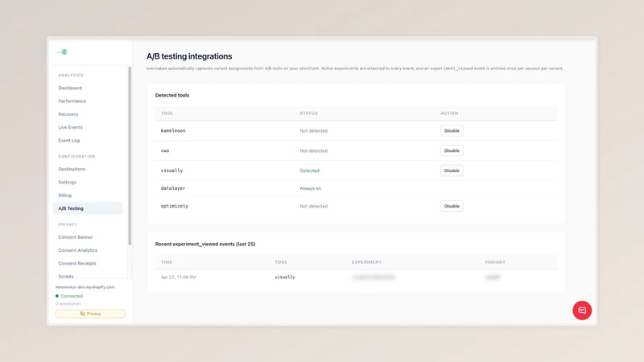
Task: Click the A/B testing integrations heading
Action: coord(189,56)
